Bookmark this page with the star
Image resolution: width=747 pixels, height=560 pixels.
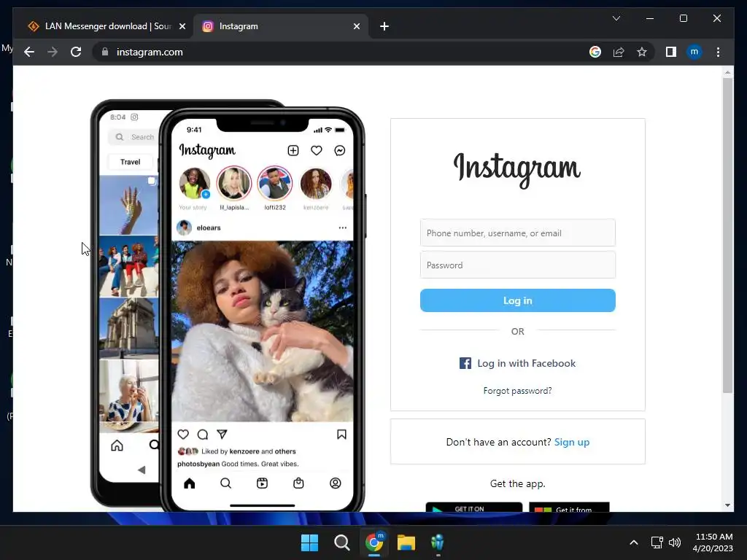642,52
